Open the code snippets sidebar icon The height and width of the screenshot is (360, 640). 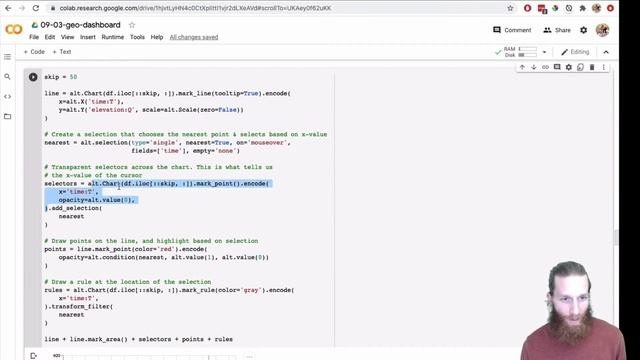tap(7, 96)
